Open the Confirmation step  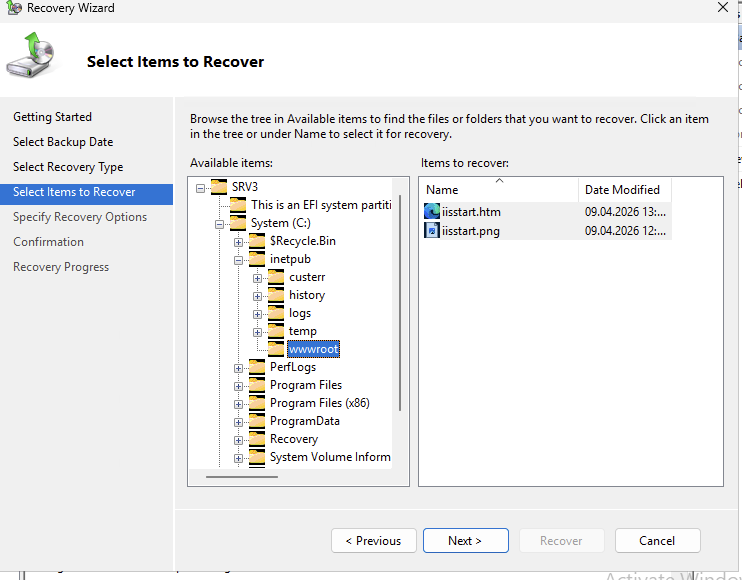(48, 242)
